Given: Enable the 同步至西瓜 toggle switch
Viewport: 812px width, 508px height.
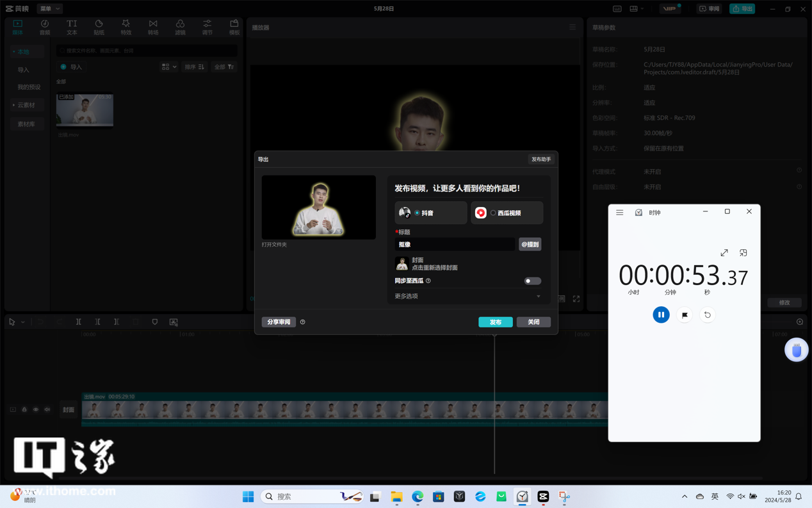Looking at the screenshot, I should click(x=532, y=281).
